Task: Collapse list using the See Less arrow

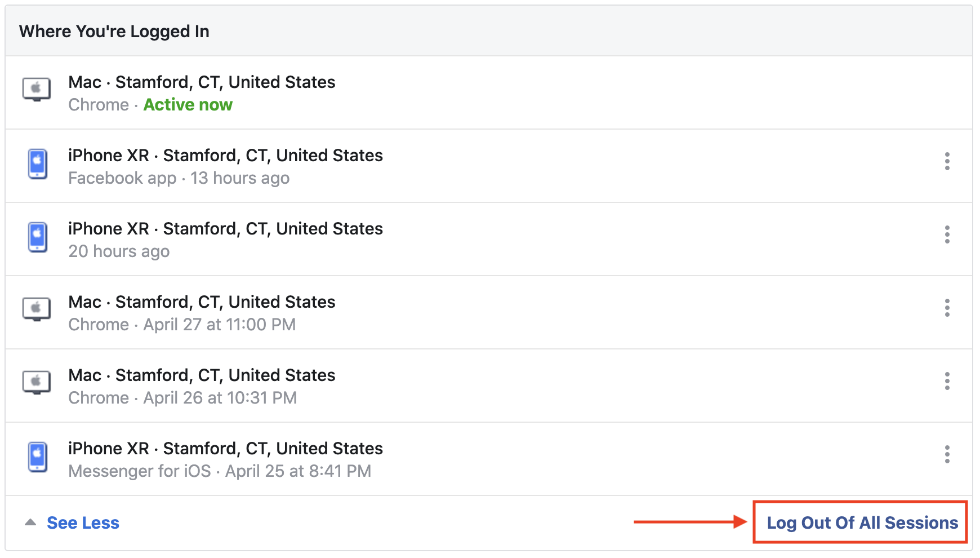Action: [x=30, y=522]
